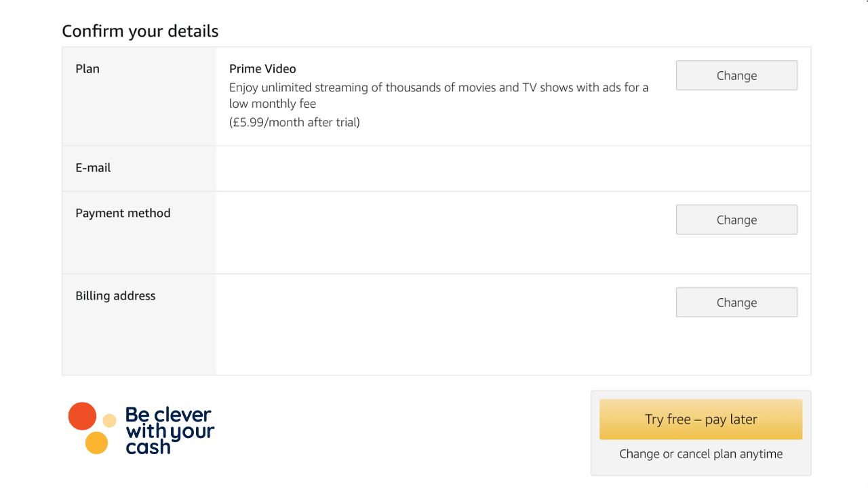Screen dimensions: 868x488
Task: Click the £5.99/month after trial price text
Action: coord(294,123)
